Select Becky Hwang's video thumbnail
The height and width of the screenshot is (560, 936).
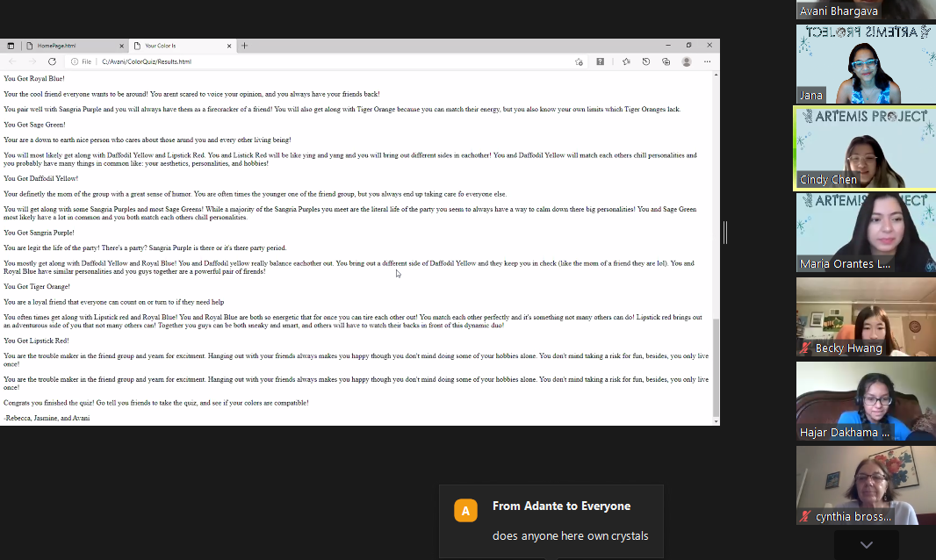coord(865,318)
